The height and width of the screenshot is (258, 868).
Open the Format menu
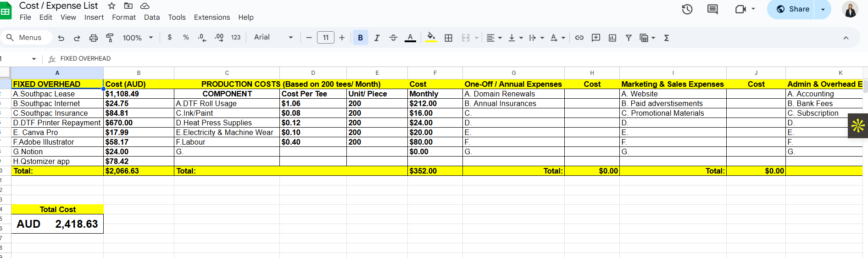124,17
